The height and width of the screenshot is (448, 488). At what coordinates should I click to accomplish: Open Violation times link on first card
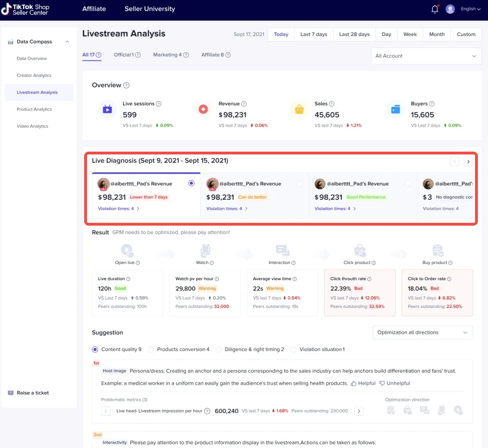tap(119, 209)
